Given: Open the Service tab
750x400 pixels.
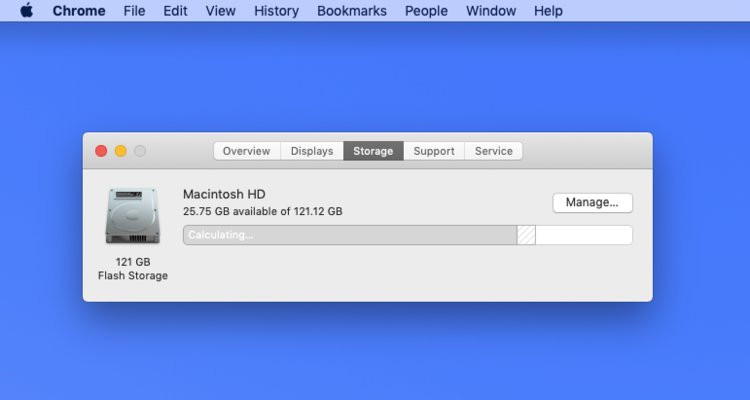Looking at the screenshot, I should [493, 151].
